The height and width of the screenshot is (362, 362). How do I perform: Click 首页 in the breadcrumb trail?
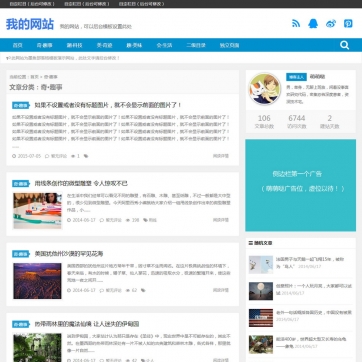[x=35, y=77]
